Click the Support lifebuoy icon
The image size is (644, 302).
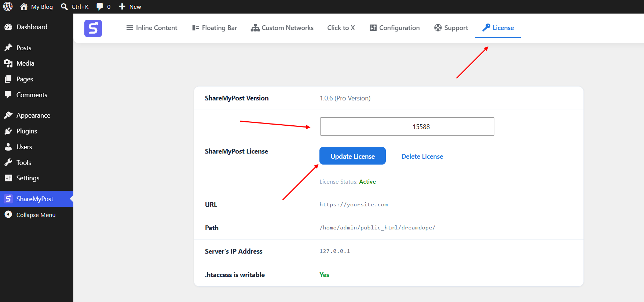coord(438,28)
